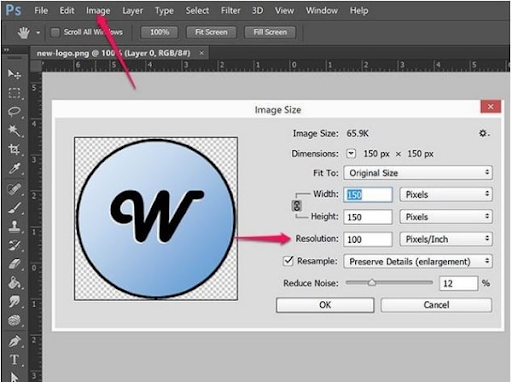This screenshot has height=382, width=512.
Task: Switch to the new-logo.png document tab
Action: (113, 53)
